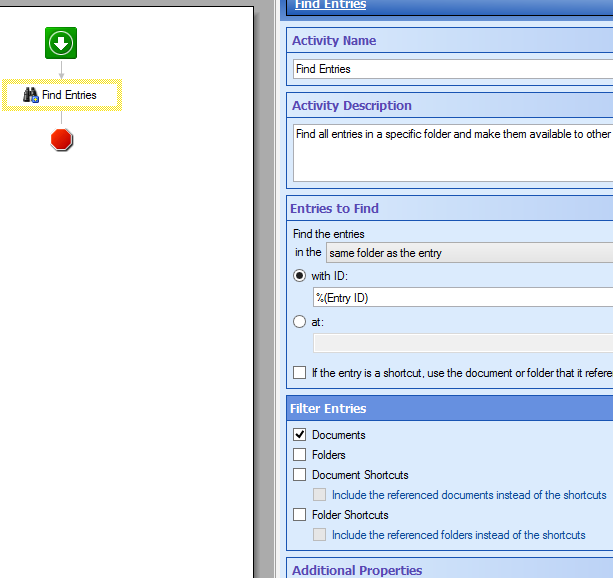The height and width of the screenshot is (578, 613).
Task: Check the Document Shortcuts checkbox
Action: click(300, 474)
